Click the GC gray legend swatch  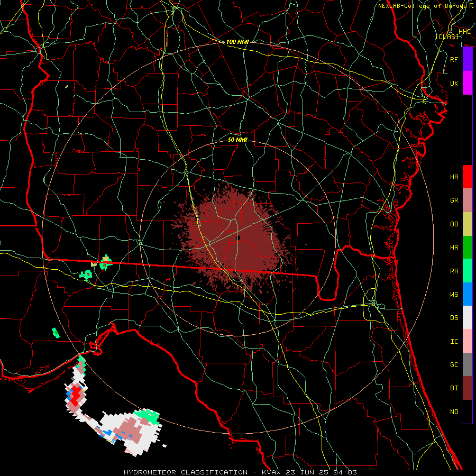tap(467, 364)
